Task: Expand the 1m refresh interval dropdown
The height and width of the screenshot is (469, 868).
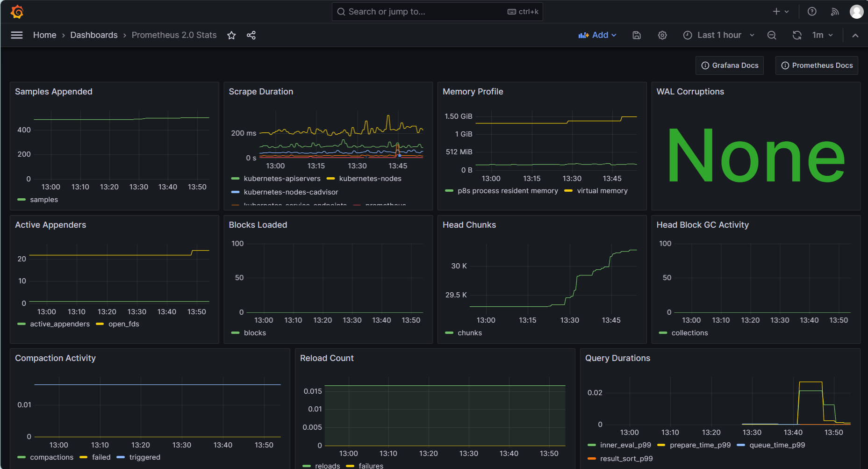Action: (823, 35)
